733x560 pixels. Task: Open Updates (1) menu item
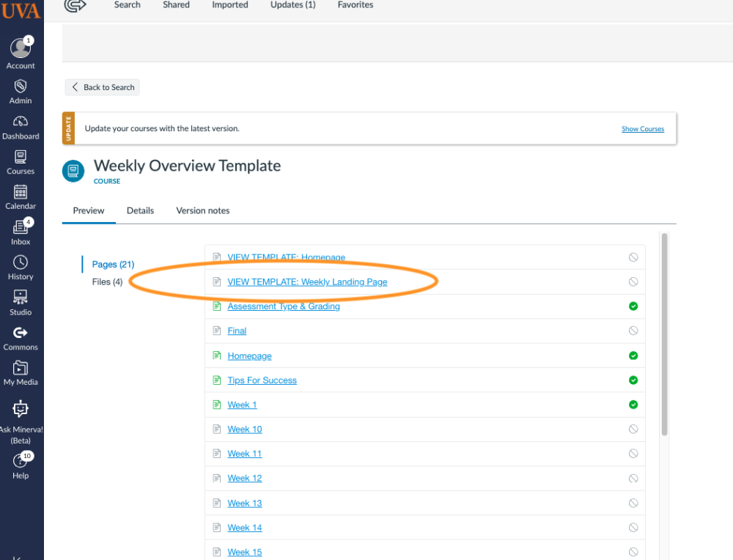[x=293, y=4]
